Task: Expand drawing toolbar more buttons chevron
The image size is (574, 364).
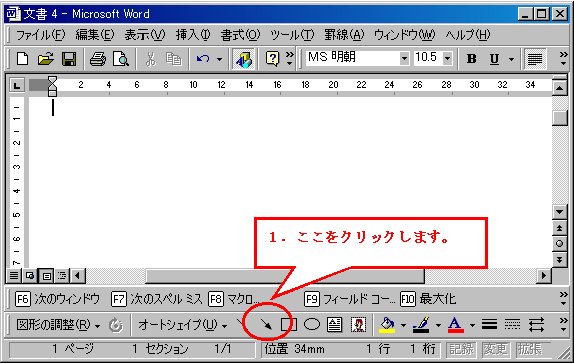Action: (563, 324)
